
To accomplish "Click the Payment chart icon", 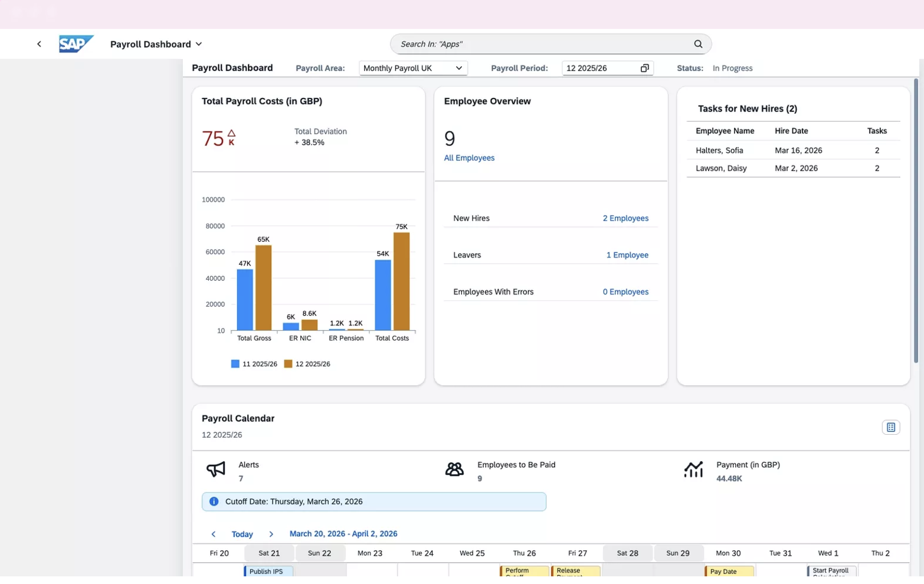I will 693,470.
